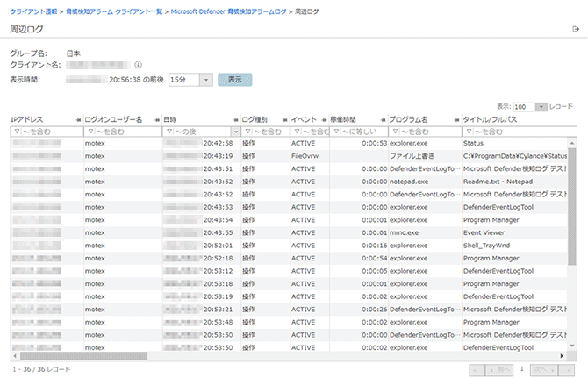Screen dimensions: 588x378
Task: Open the 15分 time range dropdown
Action: tap(205, 79)
